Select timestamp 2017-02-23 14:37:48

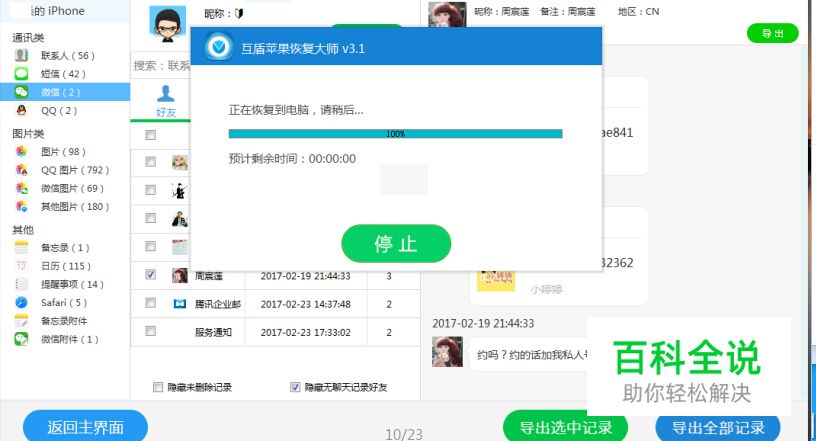pyautogui.click(x=305, y=304)
